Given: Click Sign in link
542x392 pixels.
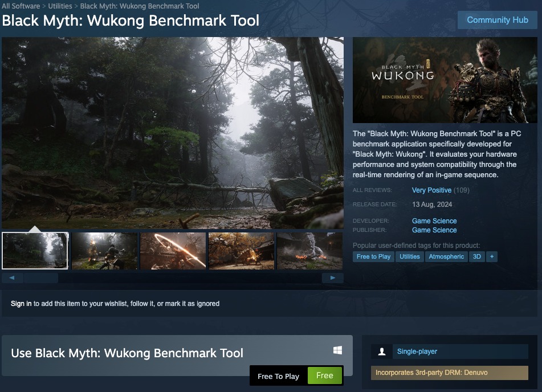Looking at the screenshot, I should pyautogui.click(x=21, y=304).
